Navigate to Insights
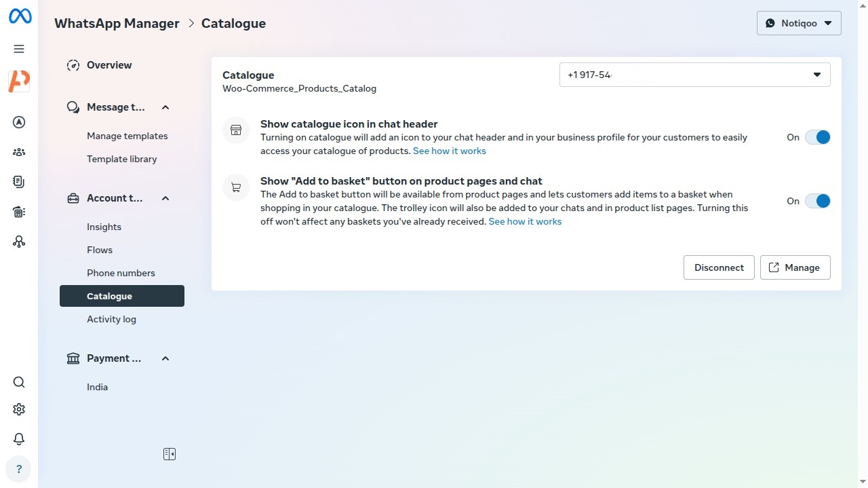 coord(104,227)
